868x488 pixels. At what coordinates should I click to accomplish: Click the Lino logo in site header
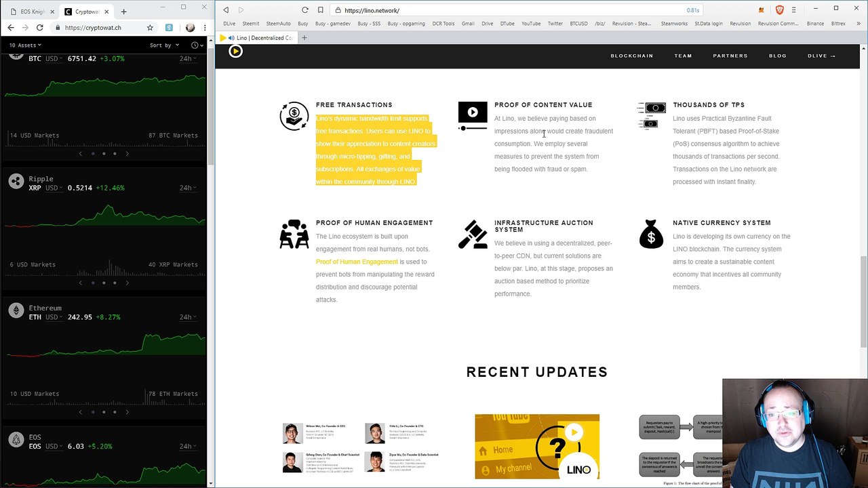[235, 51]
